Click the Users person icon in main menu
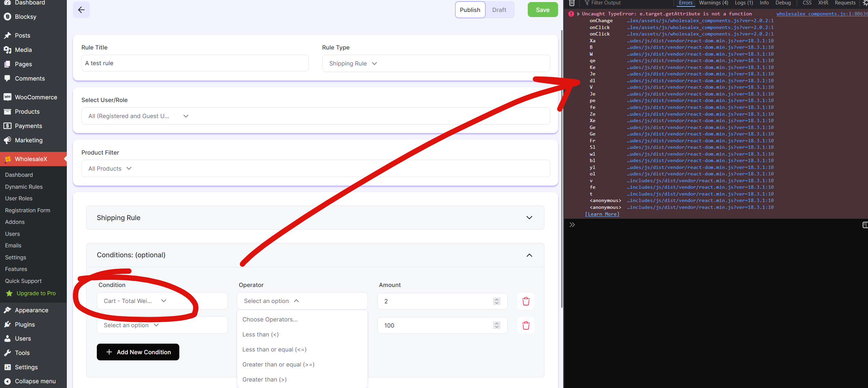The image size is (868, 388). click(8, 339)
